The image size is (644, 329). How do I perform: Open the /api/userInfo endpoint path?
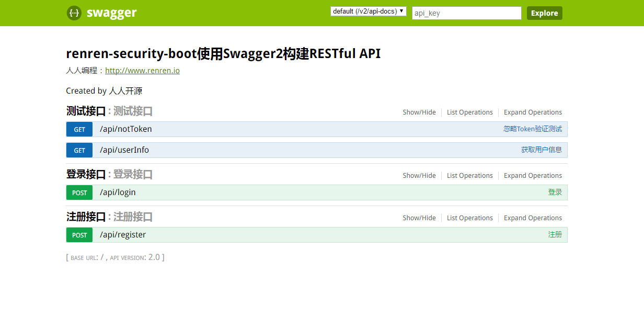pyautogui.click(x=124, y=150)
